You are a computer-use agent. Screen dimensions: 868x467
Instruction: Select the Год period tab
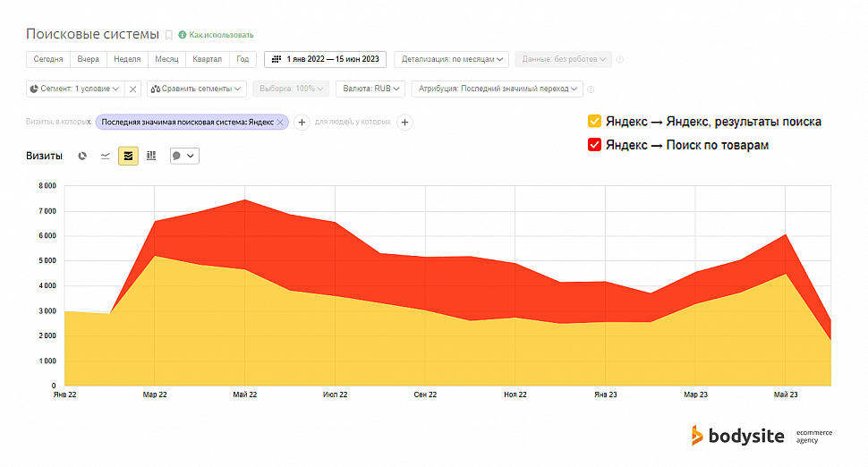pos(243,59)
